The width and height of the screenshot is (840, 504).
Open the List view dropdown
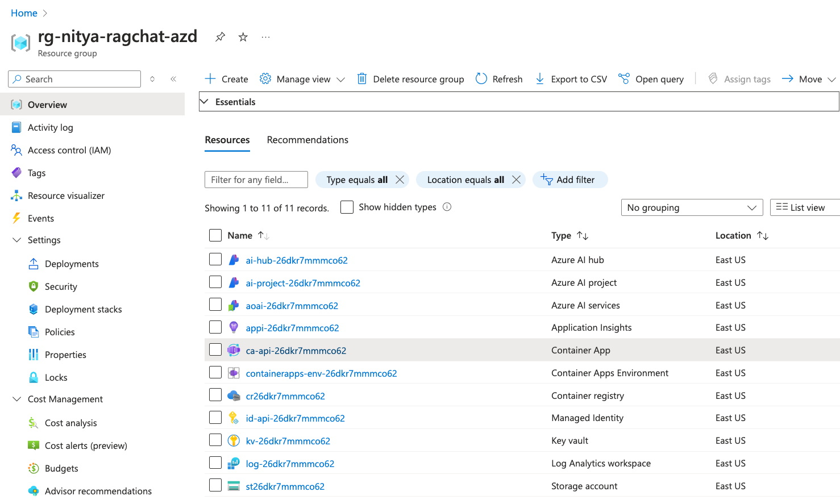pyautogui.click(x=805, y=207)
